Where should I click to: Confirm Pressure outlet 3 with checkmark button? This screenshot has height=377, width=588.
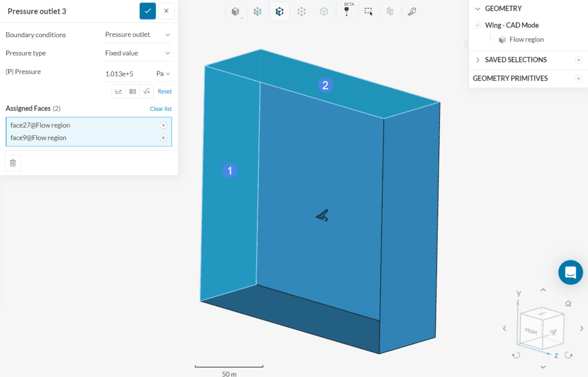[x=148, y=11]
